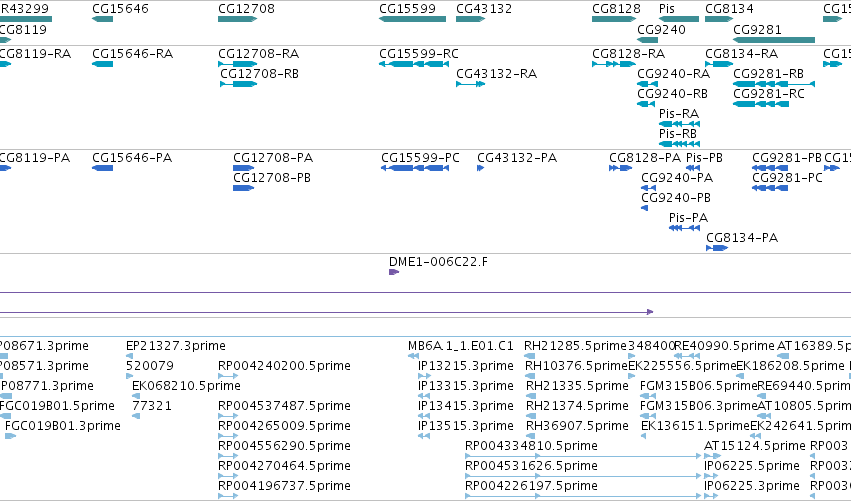
Task: Open protein label CG9240-PB
Action: pyautogui.click(x=676, y=198)
